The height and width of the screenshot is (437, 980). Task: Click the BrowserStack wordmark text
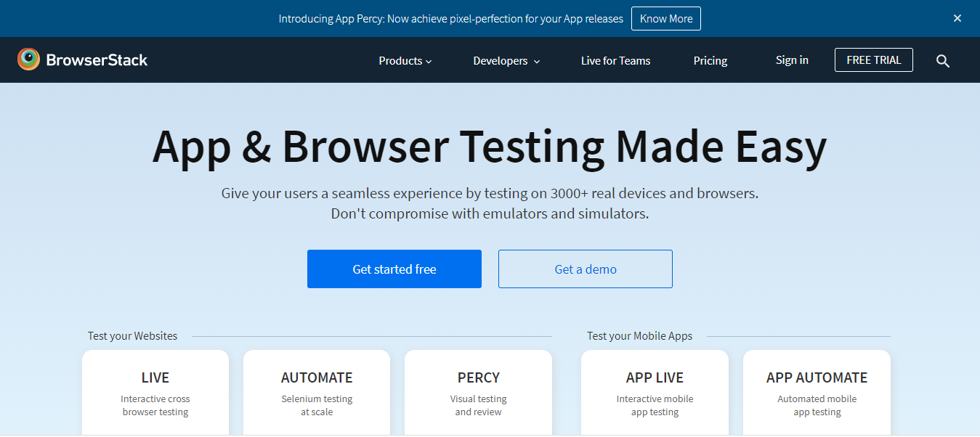[97, 60]
